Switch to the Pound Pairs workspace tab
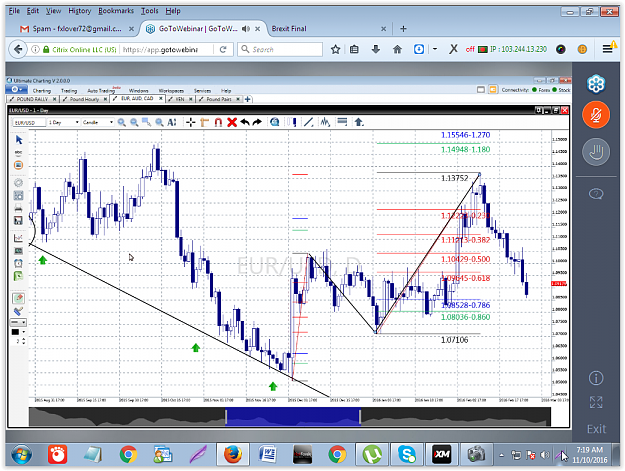 pos(219,99)
